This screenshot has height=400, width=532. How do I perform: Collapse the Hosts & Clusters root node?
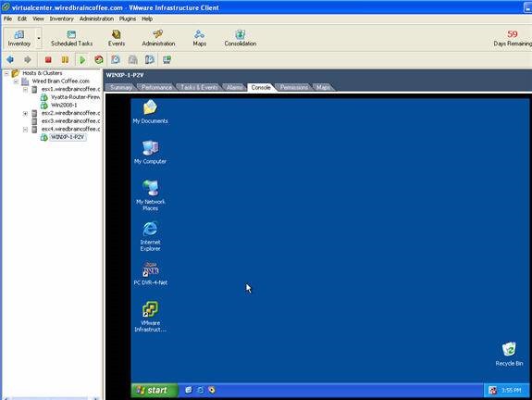[x=6, y=73]
